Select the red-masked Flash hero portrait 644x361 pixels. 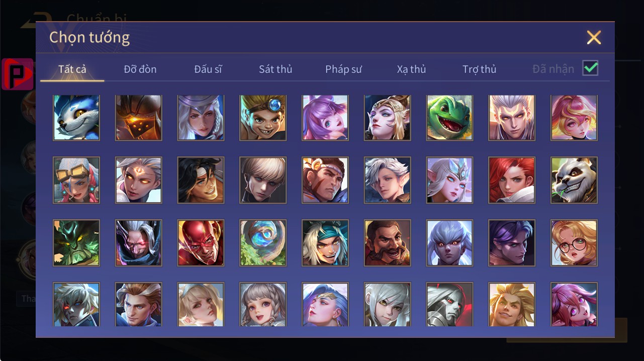tap(201, 243)
